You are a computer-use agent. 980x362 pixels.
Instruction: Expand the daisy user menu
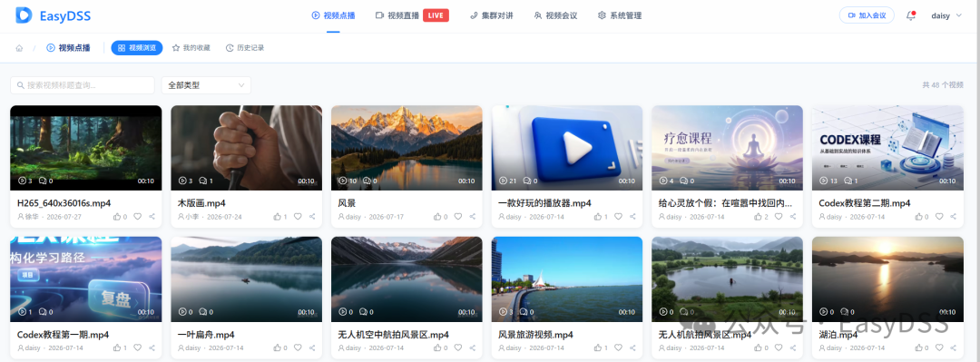[946, 15]
